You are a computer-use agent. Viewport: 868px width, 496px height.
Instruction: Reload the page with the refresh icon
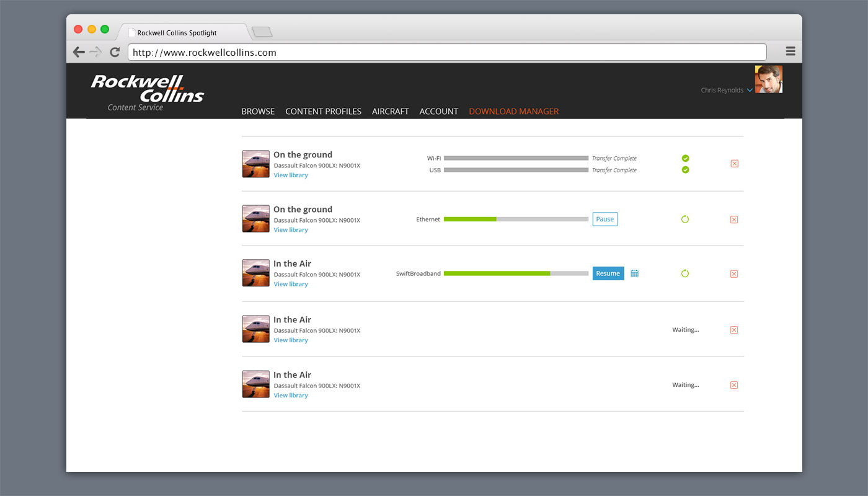(x=115, y=52)
